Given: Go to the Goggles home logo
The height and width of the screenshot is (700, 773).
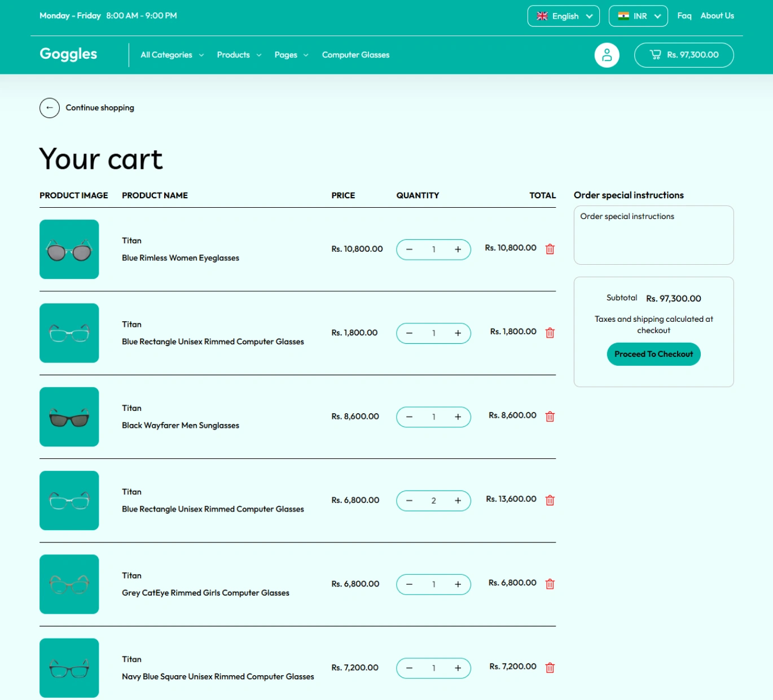Looking at the screenshot, I should coord(68,54).
